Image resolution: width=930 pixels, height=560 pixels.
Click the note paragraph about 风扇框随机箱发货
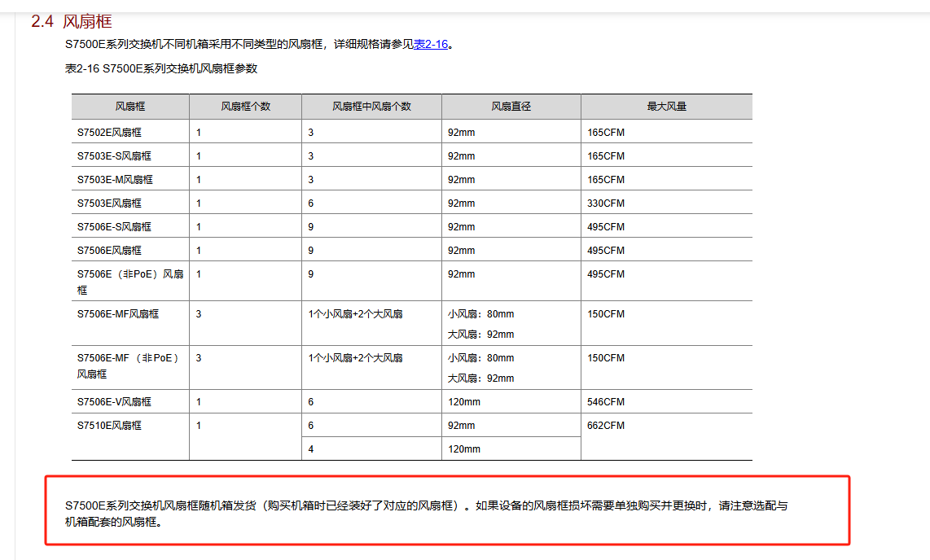[427, 513]
